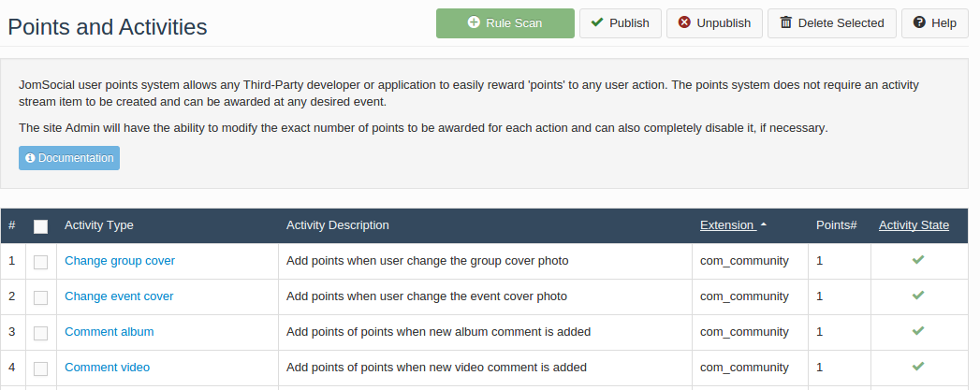Check the box for Change group cover
The height and width of the screenshot is (390, 980).
tap(40, 262)
